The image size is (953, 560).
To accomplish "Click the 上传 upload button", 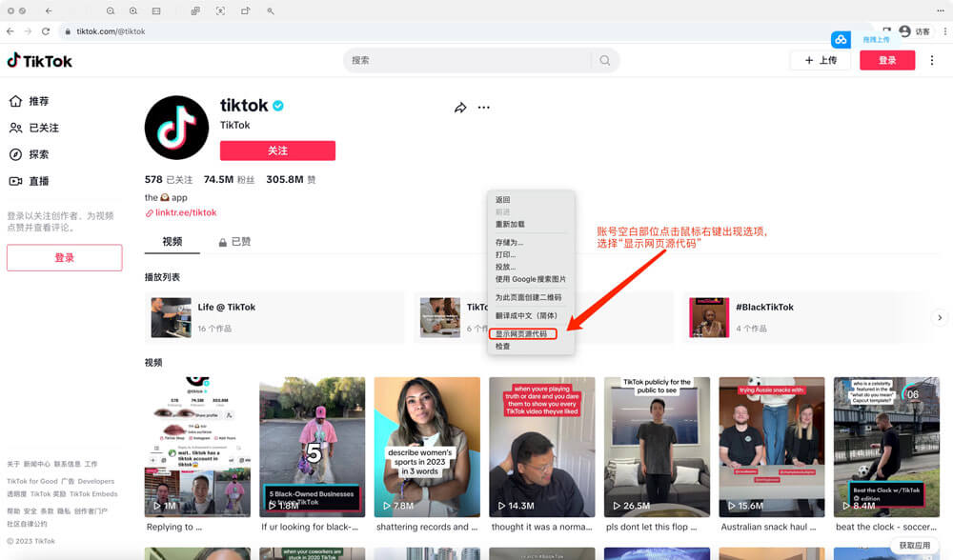I will [x=821, y=60].
